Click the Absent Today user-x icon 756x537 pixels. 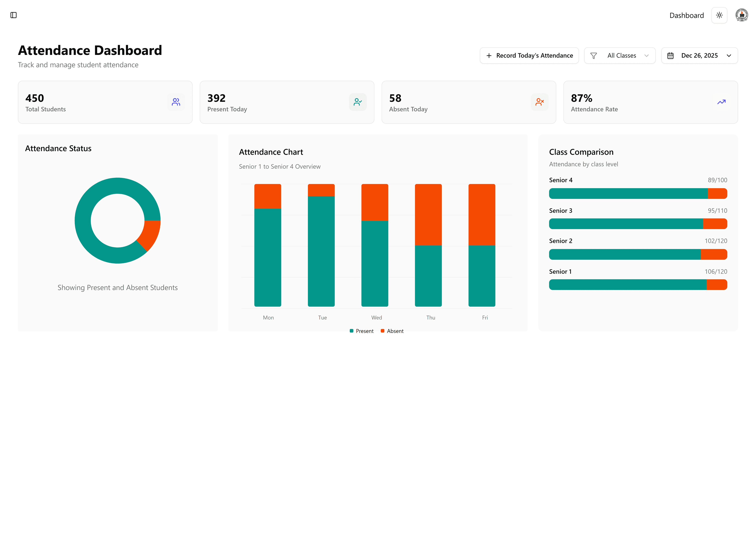[539, 102]
